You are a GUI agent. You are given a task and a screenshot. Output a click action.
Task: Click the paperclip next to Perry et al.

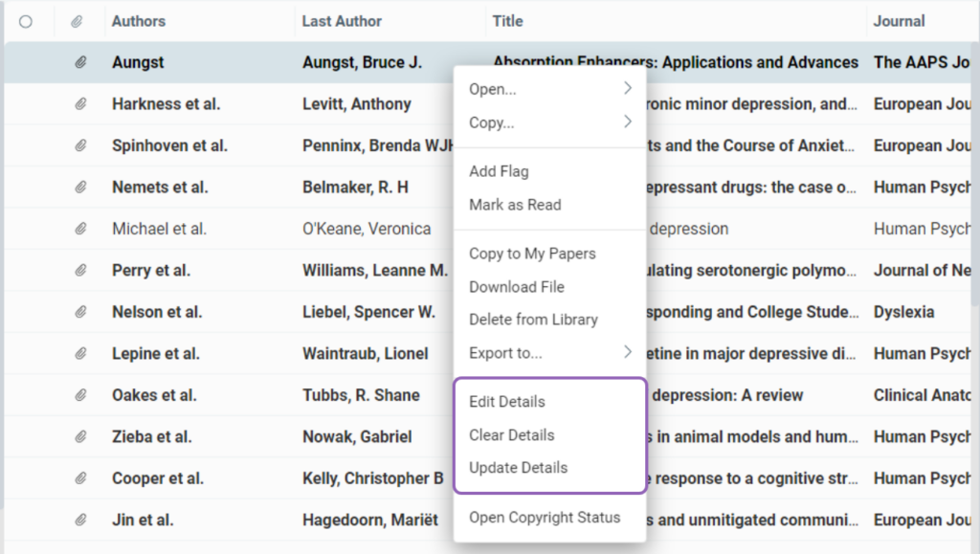[78, 270]
